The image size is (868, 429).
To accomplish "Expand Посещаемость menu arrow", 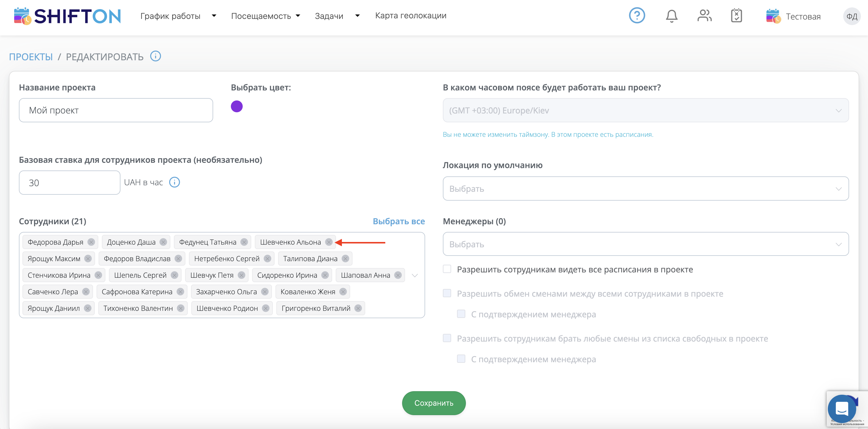I will pos(298,16).
